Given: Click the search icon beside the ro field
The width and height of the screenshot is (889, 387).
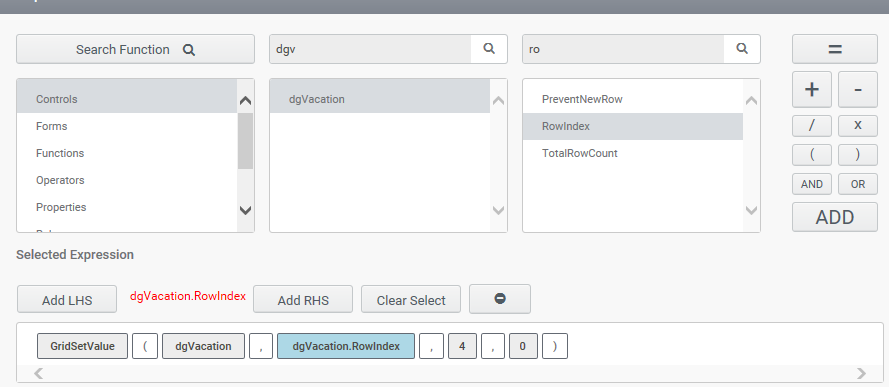Looking at the screenshot, I should [x=742, y=49].
